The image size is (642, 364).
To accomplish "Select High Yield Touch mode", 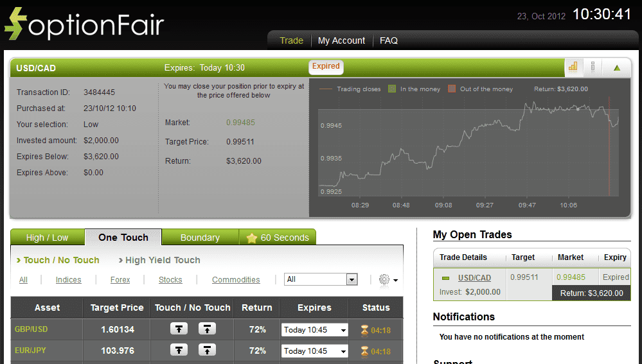I will pos(163,260).
